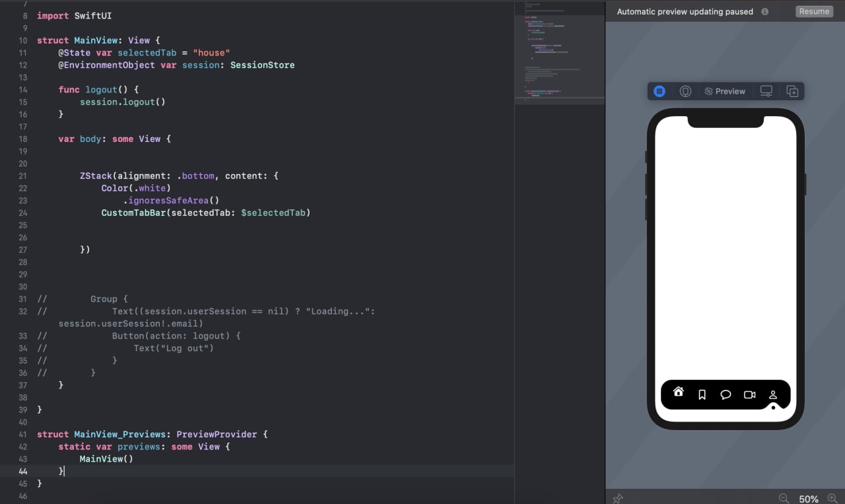Click the 'import SwiftUI' line

pos(74,15)
